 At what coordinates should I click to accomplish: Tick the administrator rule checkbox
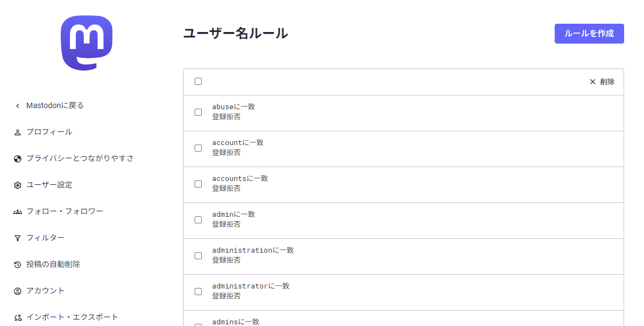(x=198, y=291)
